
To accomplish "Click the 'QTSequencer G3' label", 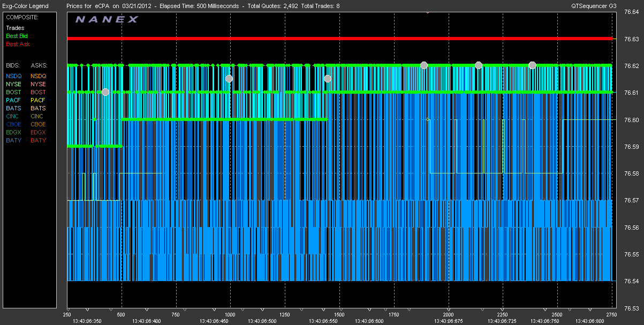I will 594,6.
